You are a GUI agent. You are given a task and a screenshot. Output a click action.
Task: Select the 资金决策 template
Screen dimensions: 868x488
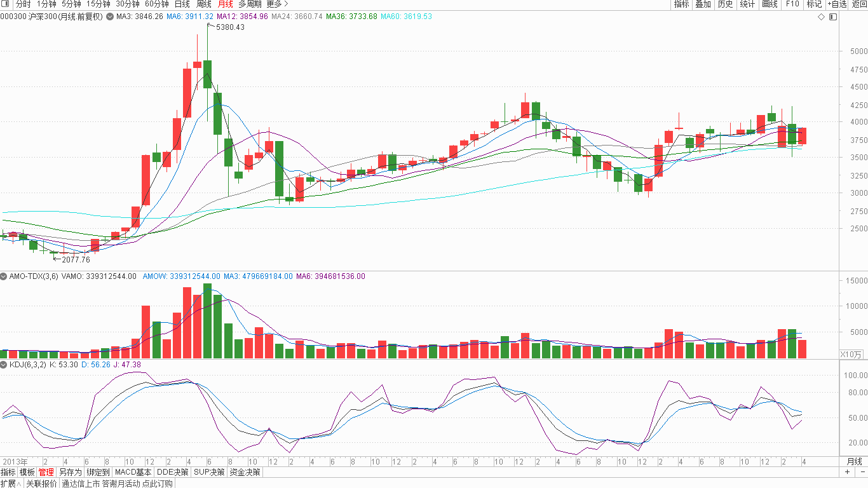pyautogui.click(x=245, y=472)
